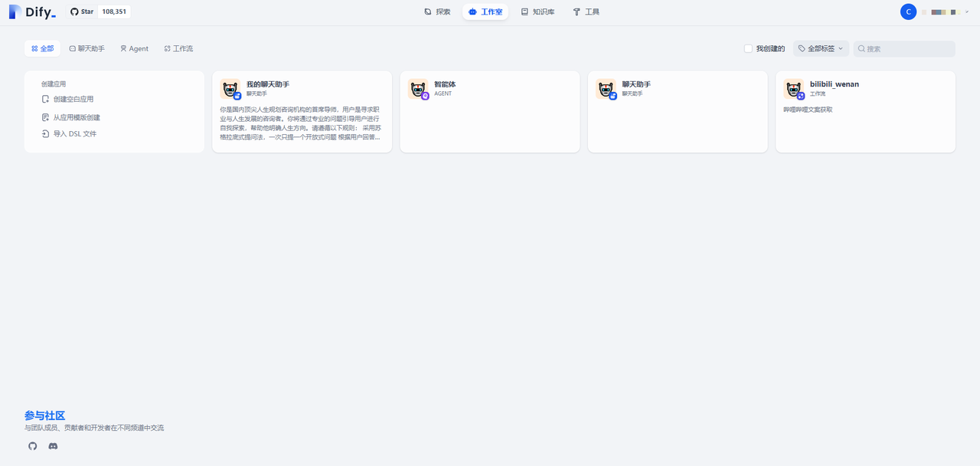
Task: Filter apps by 聊天助手 tab
Action: (87, 49)
